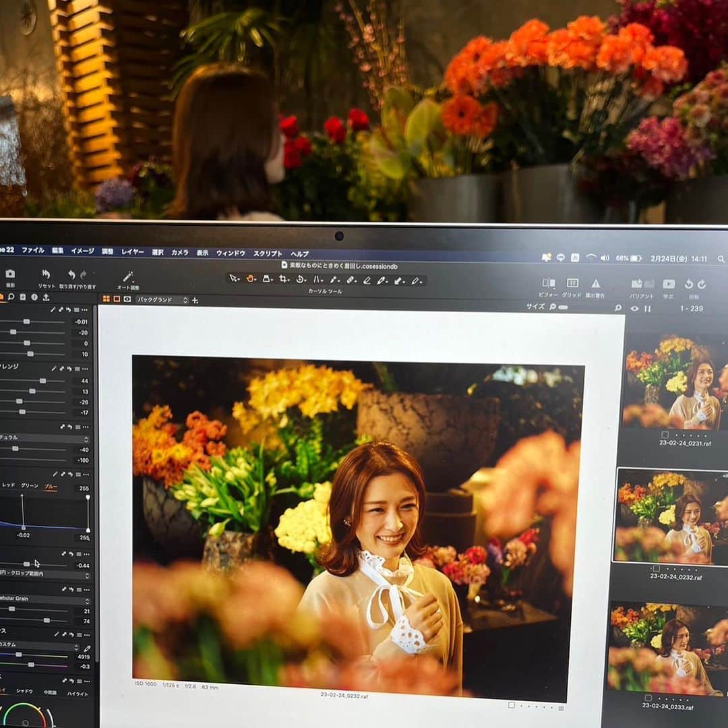This screenshot has width=728, height=728.
Task: Check the box under thumbnail 23-02-24_0232.raf
Action: [656, 568]
